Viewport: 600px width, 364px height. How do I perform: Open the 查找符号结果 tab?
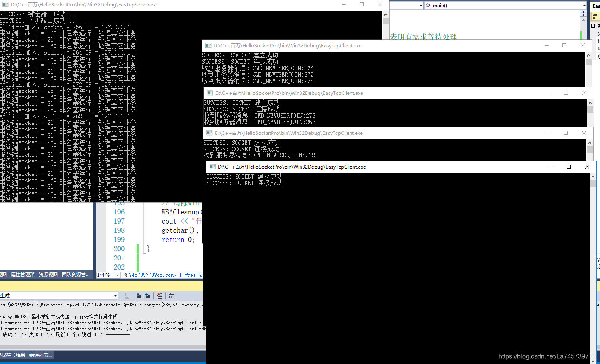coord(13,355)
